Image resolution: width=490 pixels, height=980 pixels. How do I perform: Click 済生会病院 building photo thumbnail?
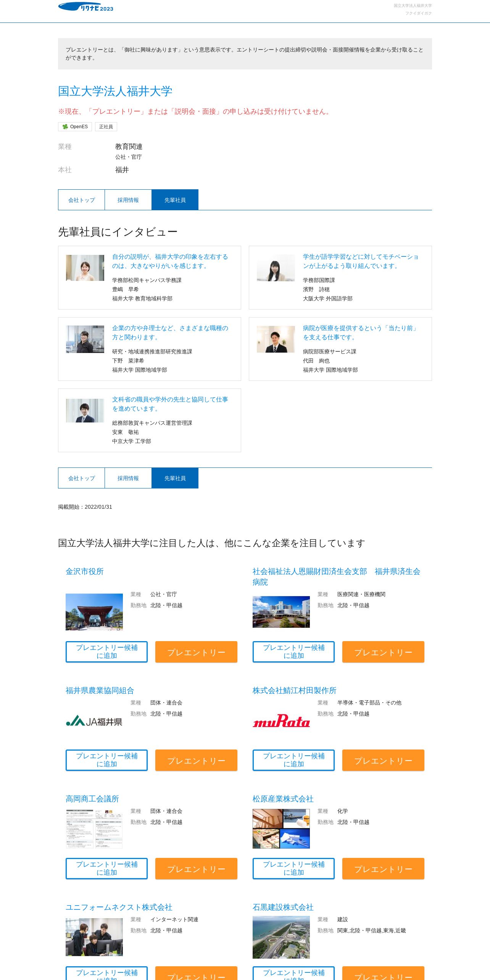pos(281,612)
